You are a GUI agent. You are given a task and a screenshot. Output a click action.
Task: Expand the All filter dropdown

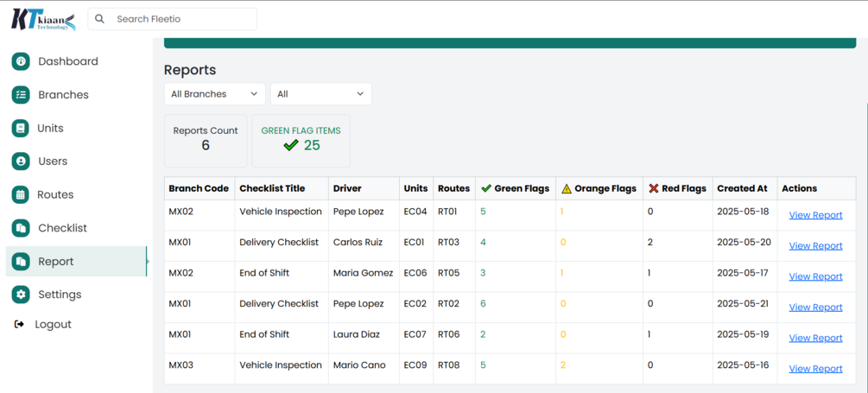(x=320, y=94)
